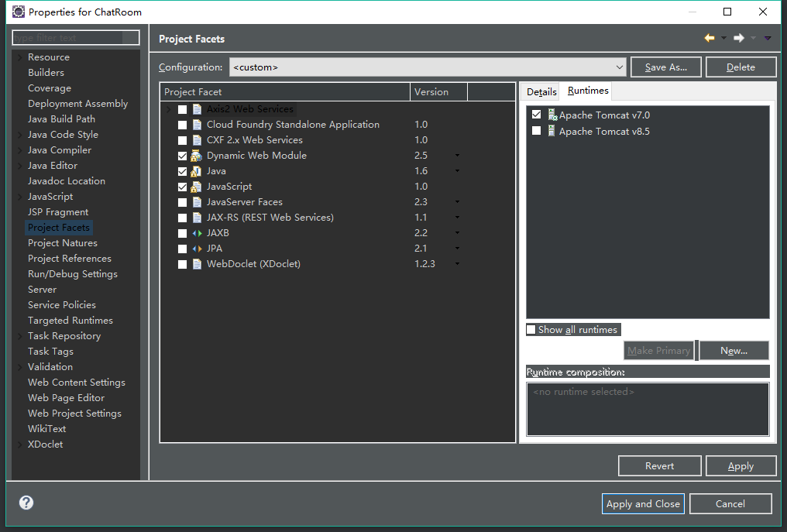This screenshot has height=532, width=787.
Task: Click the Java facet icon
Action: tap(196, 171)
